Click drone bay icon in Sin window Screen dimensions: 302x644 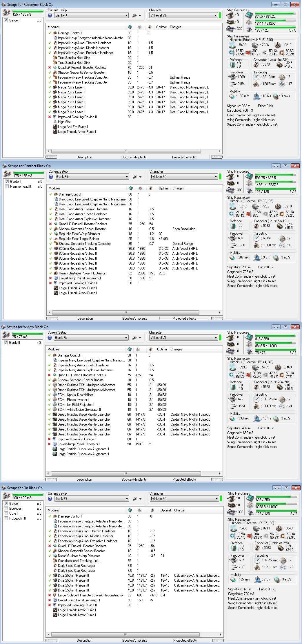[6, 496]
